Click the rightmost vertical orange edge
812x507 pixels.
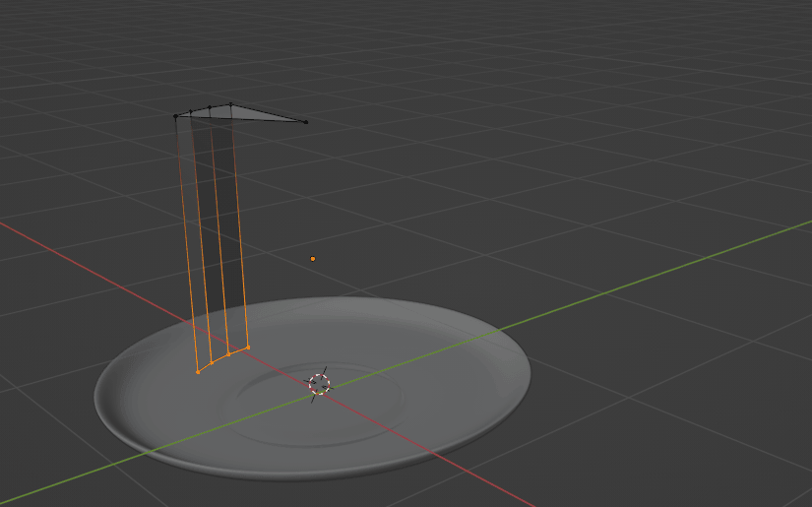239,226
